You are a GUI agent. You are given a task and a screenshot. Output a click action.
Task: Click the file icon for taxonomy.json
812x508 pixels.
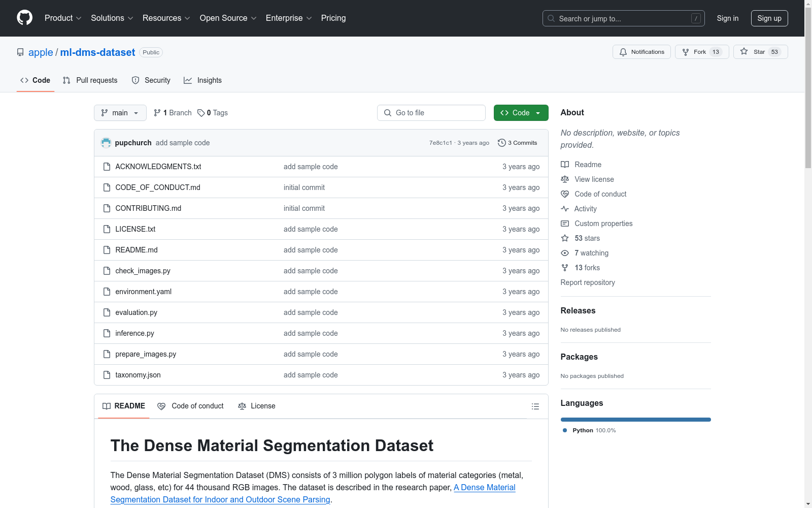tap(107, 375)
